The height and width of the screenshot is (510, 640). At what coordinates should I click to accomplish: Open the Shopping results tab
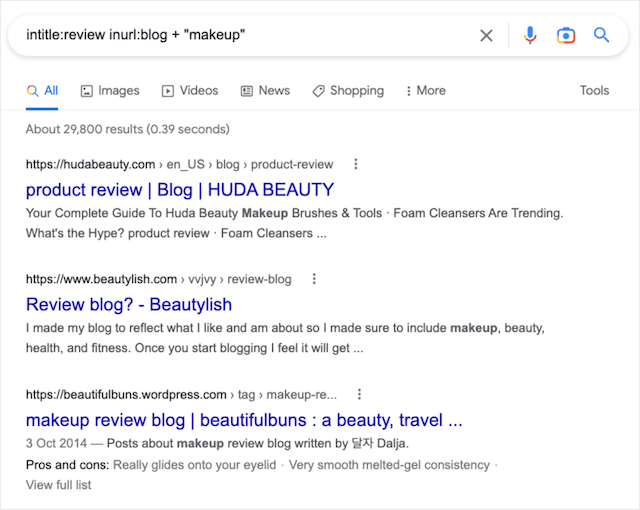pyautogui.click(x=347, y=91)
